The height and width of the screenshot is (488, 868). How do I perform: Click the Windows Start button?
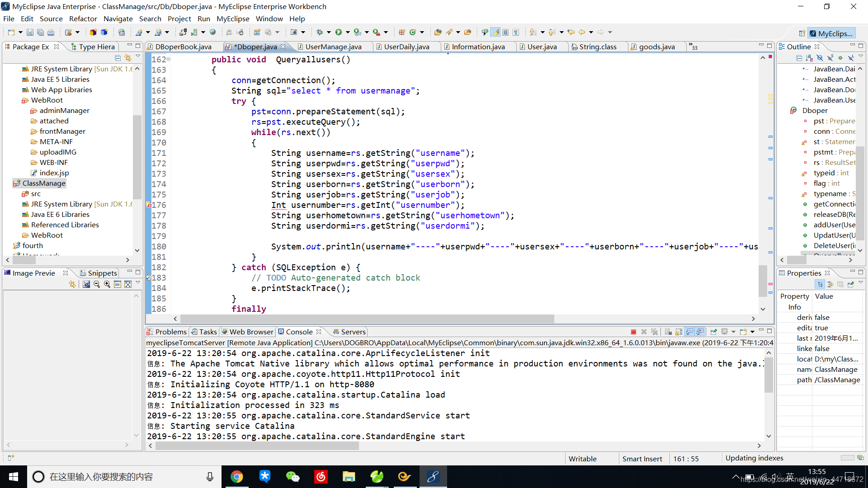pyautogui.click(x=13, y=477)
